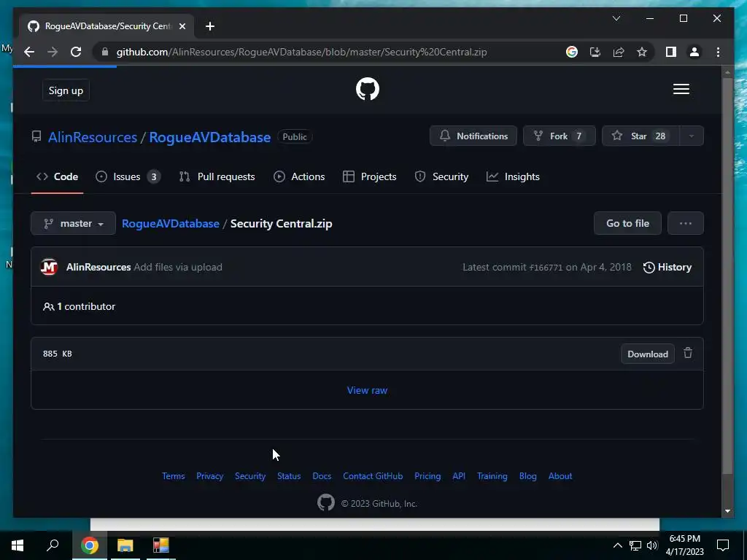The image size is (747, 560).
Task: Toggle the Chrome side panel
Action: (671, 52)
